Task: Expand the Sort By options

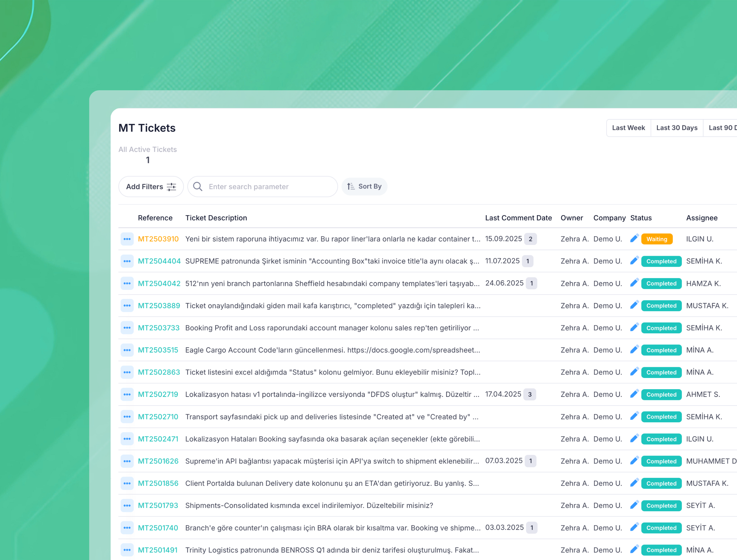Action: point(364,186)
